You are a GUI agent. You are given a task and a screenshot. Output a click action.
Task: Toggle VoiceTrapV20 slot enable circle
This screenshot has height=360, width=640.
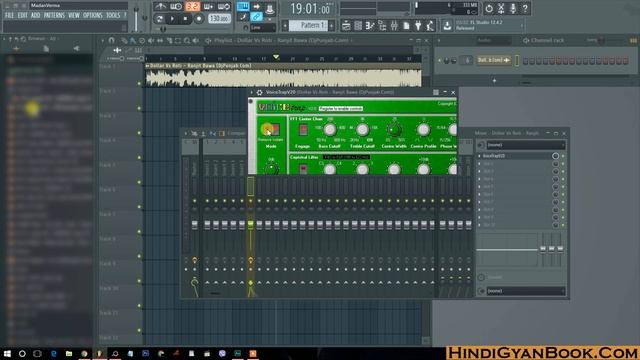[556, 156]
